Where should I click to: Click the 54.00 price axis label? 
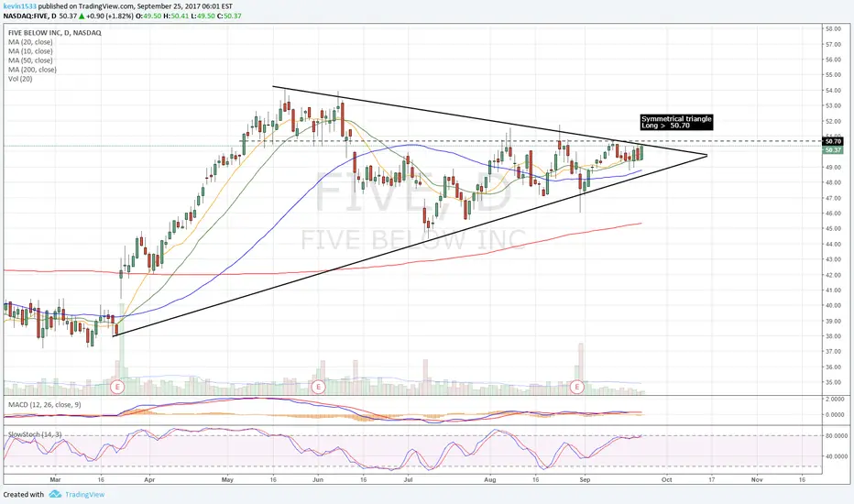(834, 91)
